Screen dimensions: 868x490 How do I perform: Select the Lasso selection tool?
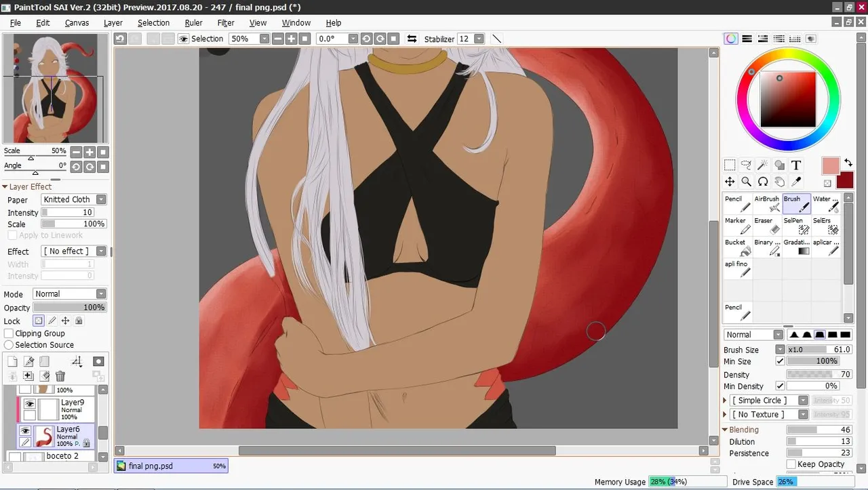tap(746, 165)
